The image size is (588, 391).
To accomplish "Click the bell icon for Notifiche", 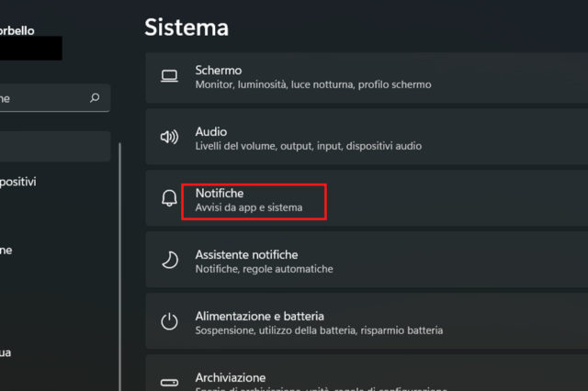I will tap(169, 200).
